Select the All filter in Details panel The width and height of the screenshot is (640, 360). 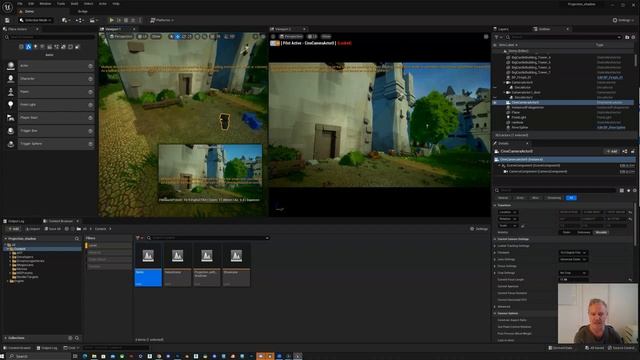coord(571,198)
